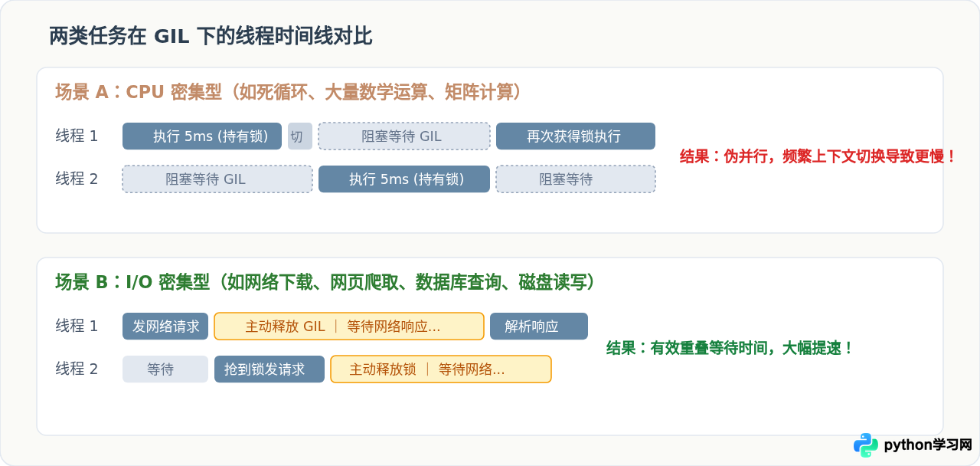Viewport: 980px width, 466px height.
Task: Select the '发网络请求' block
Action: [x=165, y=327]
